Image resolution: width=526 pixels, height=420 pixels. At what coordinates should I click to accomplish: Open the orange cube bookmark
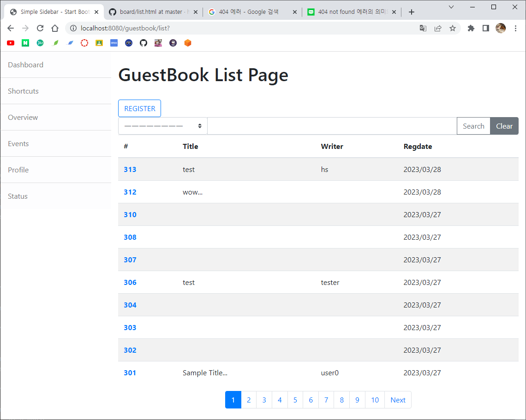coord(188,43)
